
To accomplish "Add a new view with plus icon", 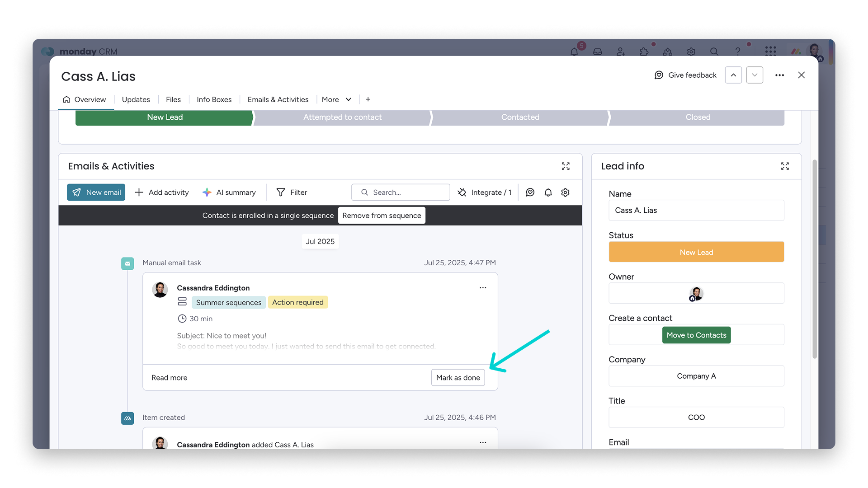I will (368, 99).
